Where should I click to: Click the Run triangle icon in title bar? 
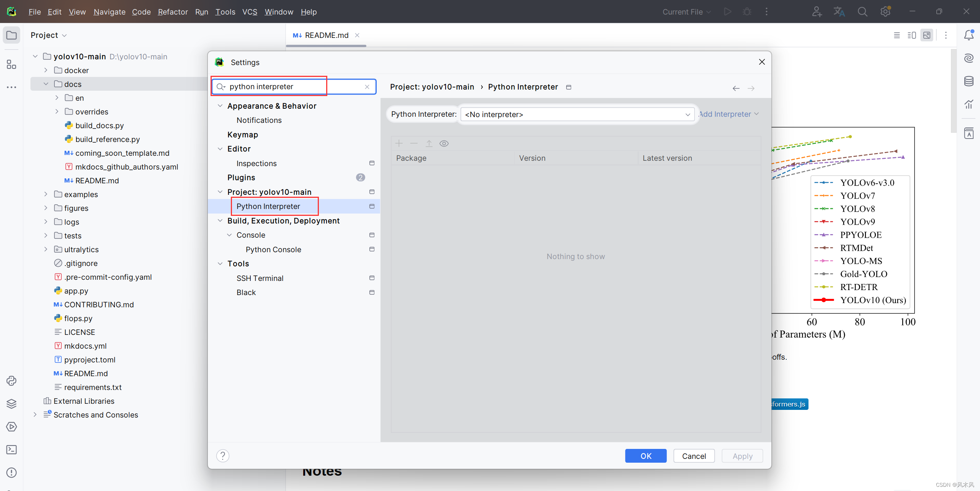728,12
